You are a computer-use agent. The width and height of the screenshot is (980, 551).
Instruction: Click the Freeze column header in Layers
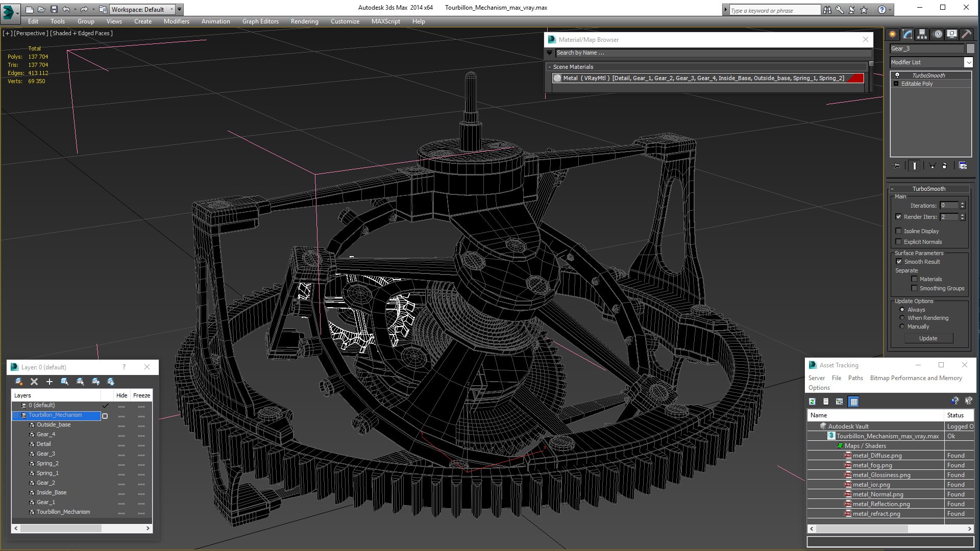141,395
